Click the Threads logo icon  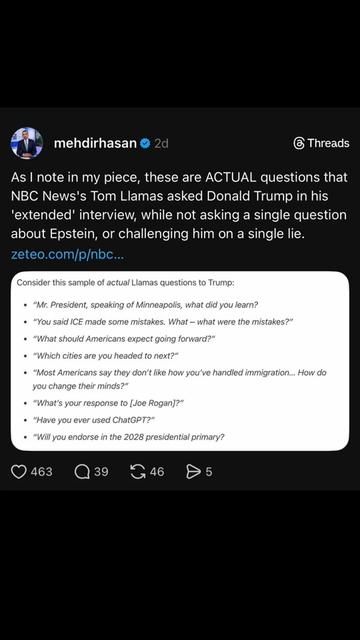299,143
